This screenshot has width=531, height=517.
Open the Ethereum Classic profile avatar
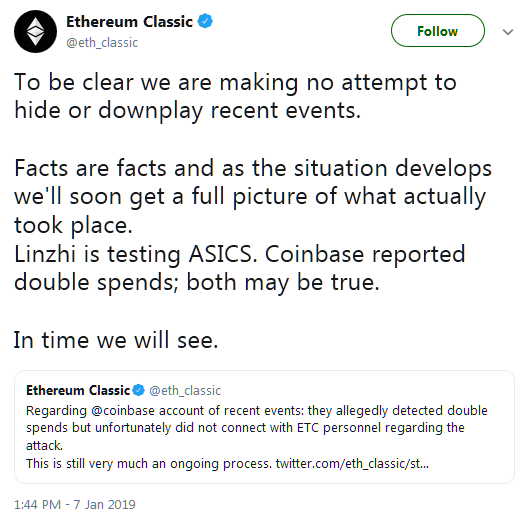(35, 31)
